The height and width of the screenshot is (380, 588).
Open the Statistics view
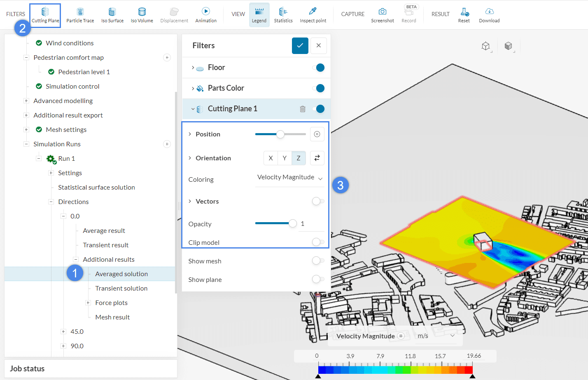click(x=283, y=15)
